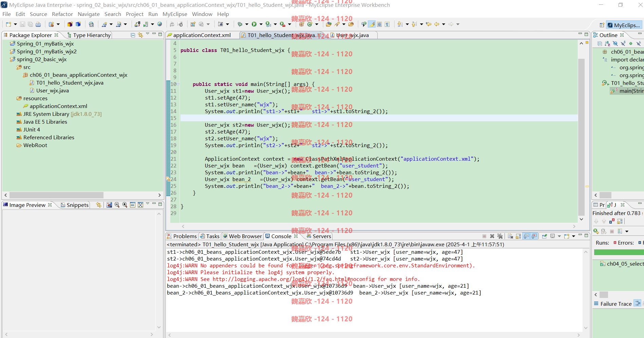Toggle Show Whitespace Characters pilcrow
Image resolution: width=644 pixels, height=338 pixels.
387,24
